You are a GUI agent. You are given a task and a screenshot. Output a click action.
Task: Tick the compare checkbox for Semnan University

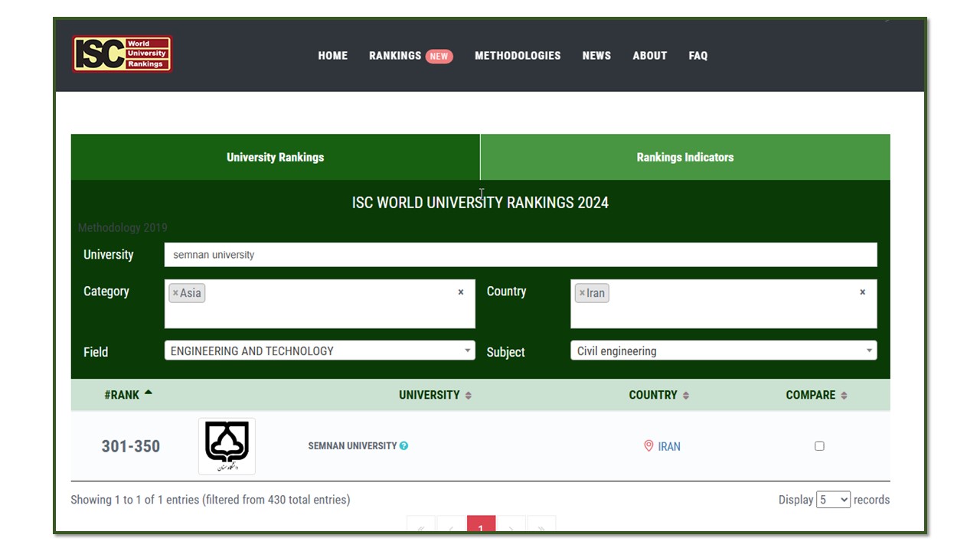click(x=819, y=446)
